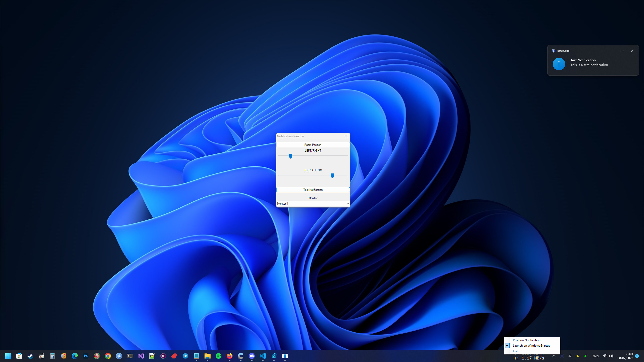Click the yellow 41 temperature tray reading
The height and width of the screenshot is (362, 644).
(x=578, y=356)
